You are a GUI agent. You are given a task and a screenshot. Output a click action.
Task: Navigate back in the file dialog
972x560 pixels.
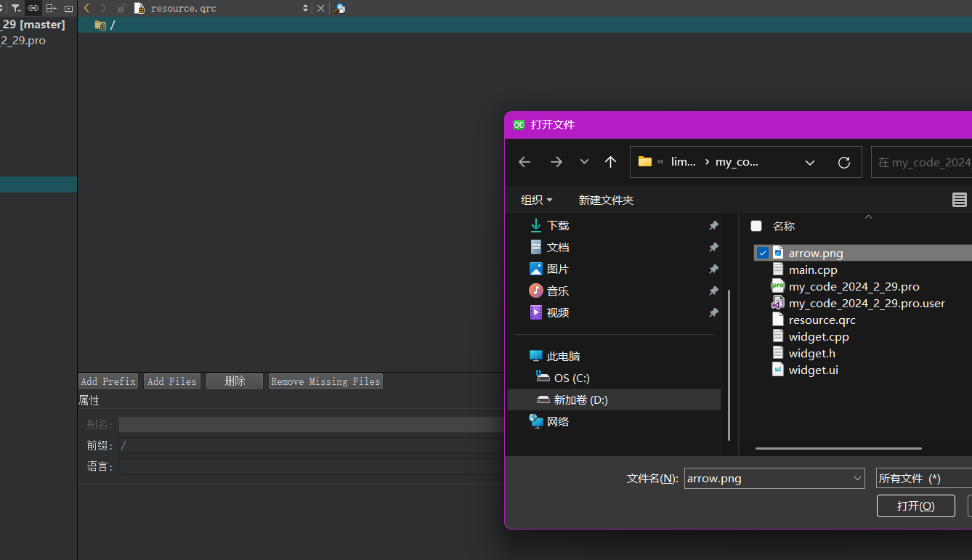coord(525,162)
